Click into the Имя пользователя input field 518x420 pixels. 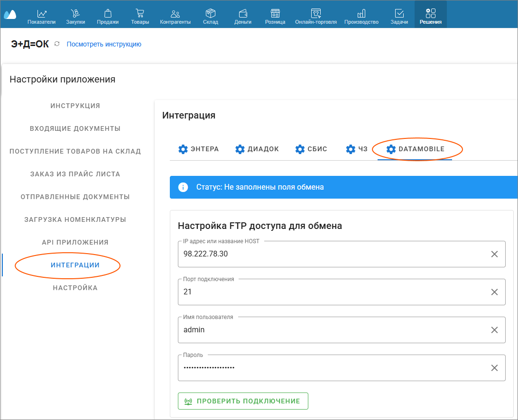(332, 330)
